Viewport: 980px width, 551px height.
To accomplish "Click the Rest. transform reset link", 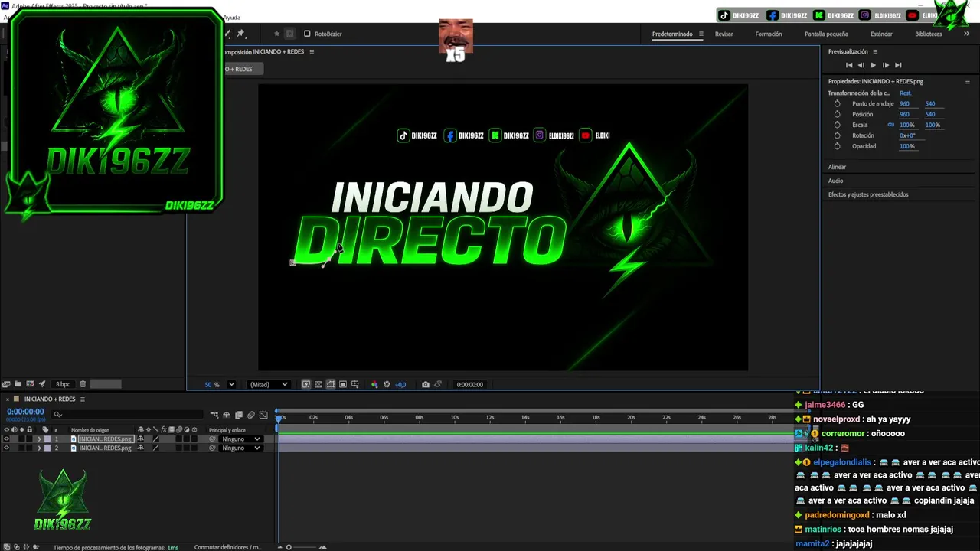I will 905,93.
